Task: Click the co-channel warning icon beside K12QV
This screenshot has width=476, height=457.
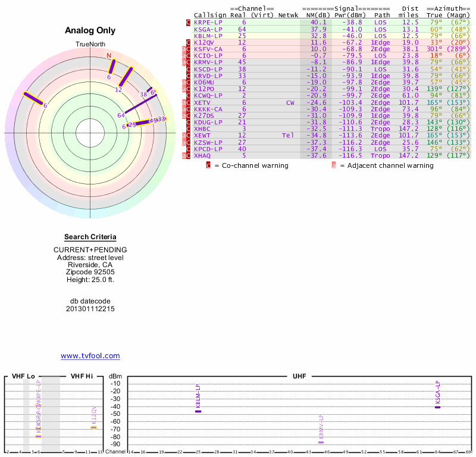Action: (x=189, y=42)
